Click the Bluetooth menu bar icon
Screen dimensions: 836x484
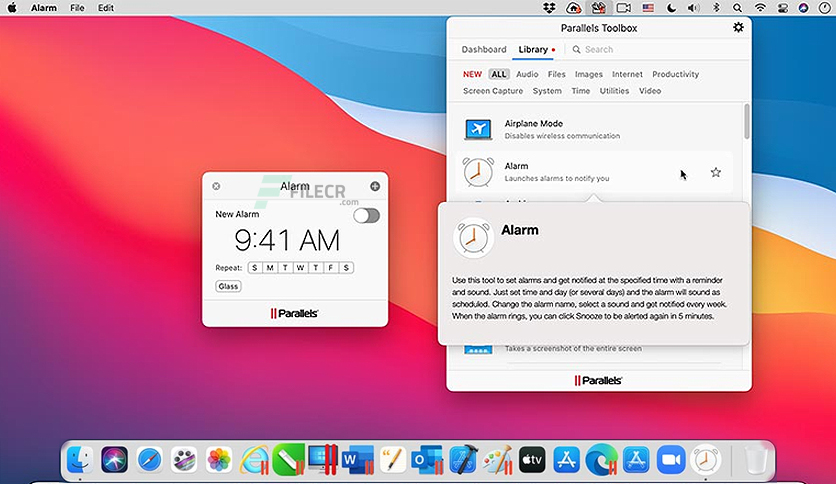(716, 7)
